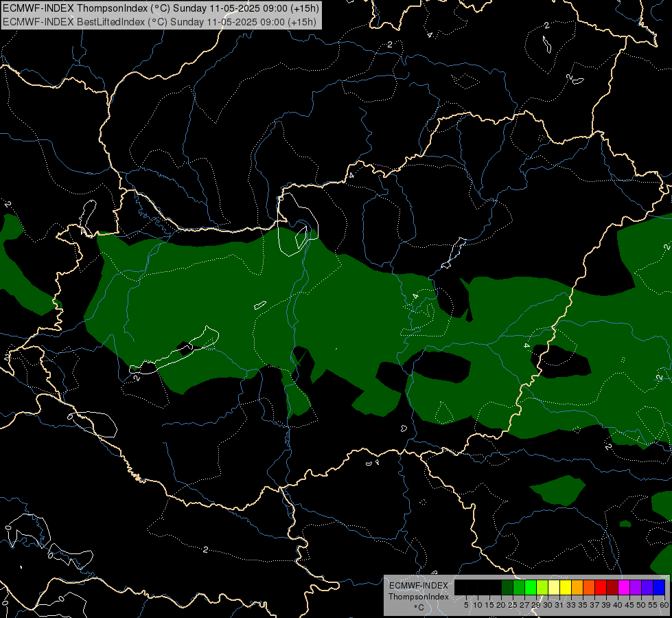Screen dimensions: 672x618
Task: Click the amber 33–35 legend swatch
Action: pos(577,588)
